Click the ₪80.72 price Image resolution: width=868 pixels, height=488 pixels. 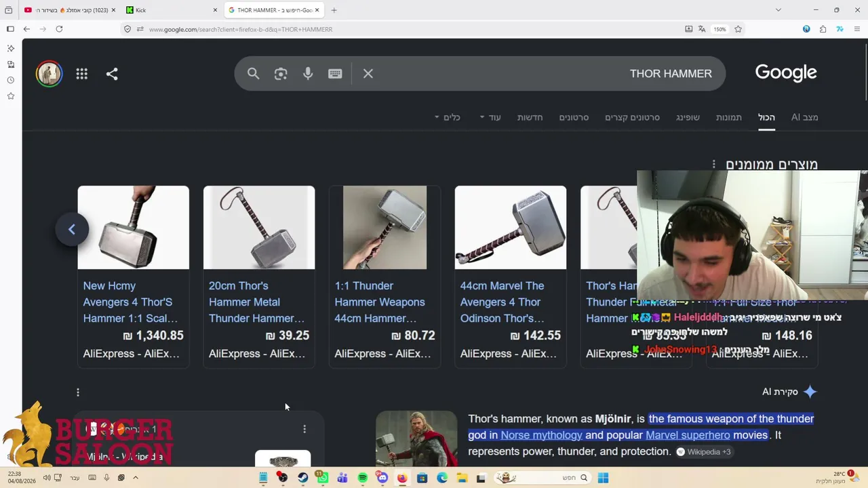[413, 335]
